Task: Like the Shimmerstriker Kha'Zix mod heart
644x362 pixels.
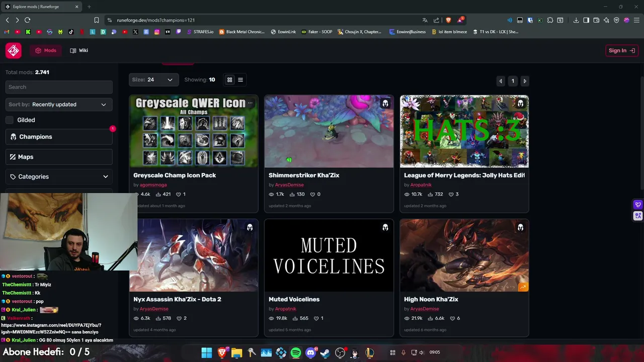Action: click(312, 194)
